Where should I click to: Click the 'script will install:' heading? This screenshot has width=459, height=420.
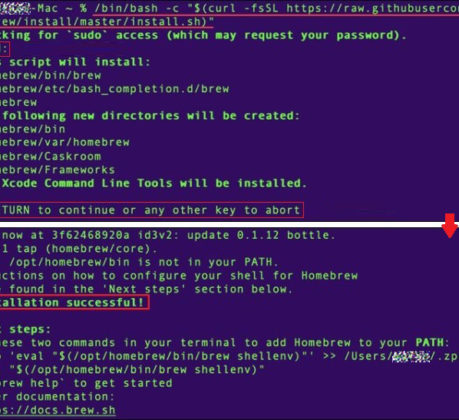[x=75, y=62]
